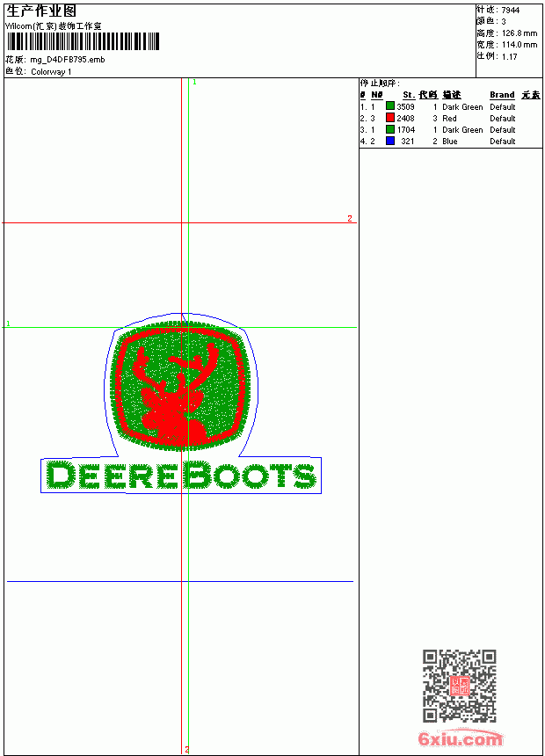Select the red swatch in stop row 2
Screen dimensions: 545x756
pos(390,118)
